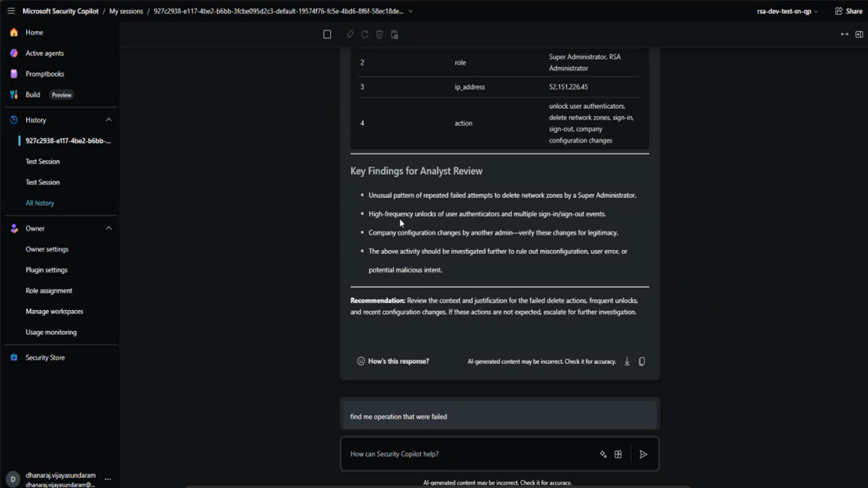Click the 'role' cell in table
The height and width of the screenshot is (488, 868).
click(460, 62)
